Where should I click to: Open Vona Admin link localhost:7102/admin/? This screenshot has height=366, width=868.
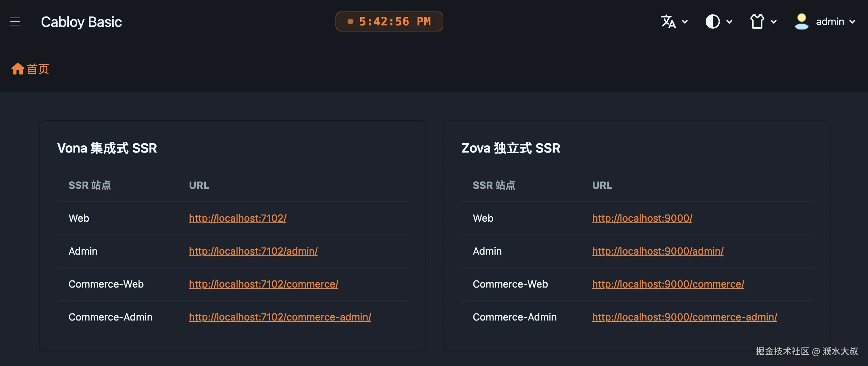(x=253, y=251)
